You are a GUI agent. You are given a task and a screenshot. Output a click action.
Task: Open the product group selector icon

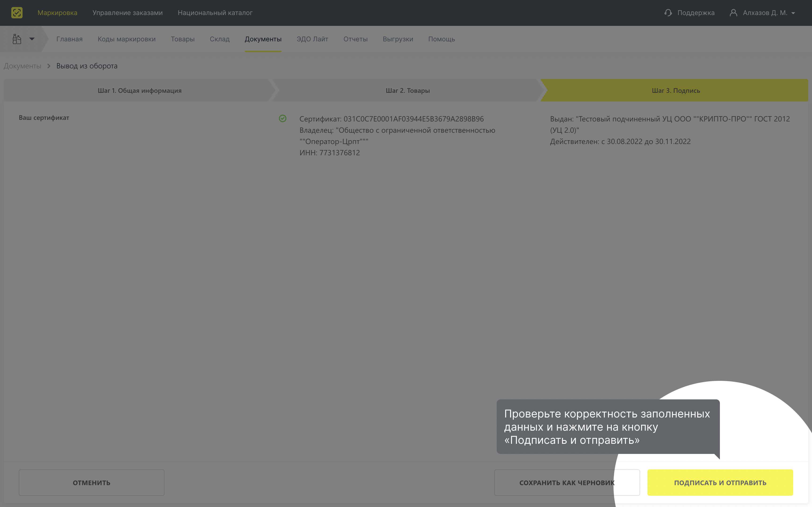coord(17,39)
